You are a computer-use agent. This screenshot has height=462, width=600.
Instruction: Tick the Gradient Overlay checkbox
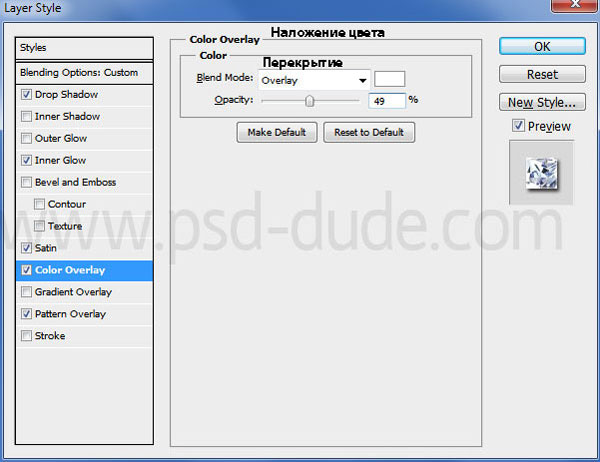point(26,293)
